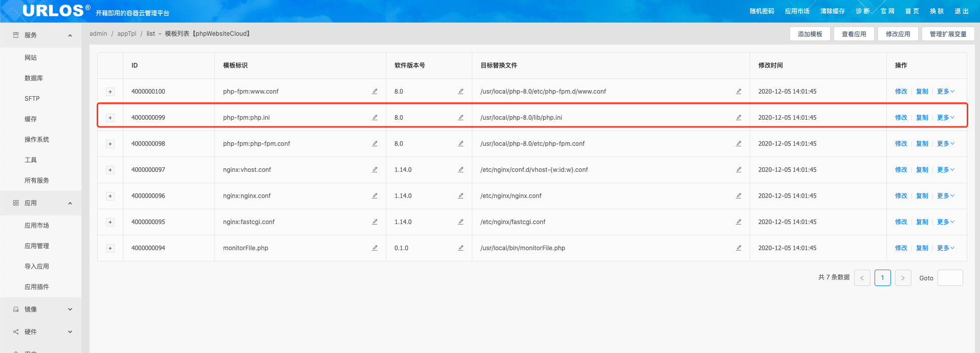980x353 pixels.
Task: Click 复制 link for row 4000000097
Action: (x=922, y=170)
